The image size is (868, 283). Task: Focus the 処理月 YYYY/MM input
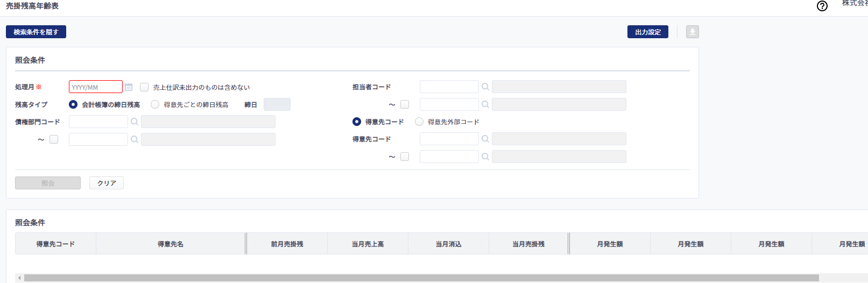pyautogui.click(x=96, y=87)
